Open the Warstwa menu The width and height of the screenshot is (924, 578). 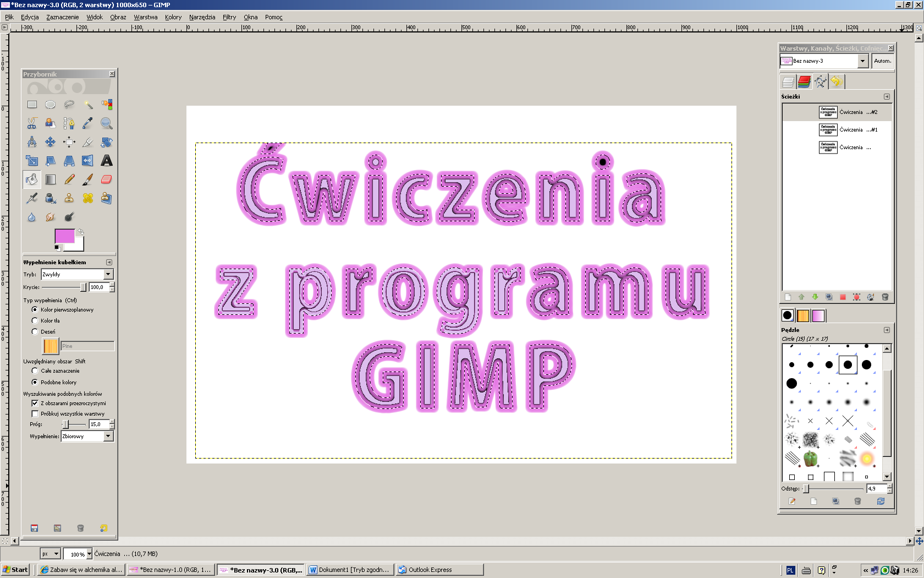146,17
